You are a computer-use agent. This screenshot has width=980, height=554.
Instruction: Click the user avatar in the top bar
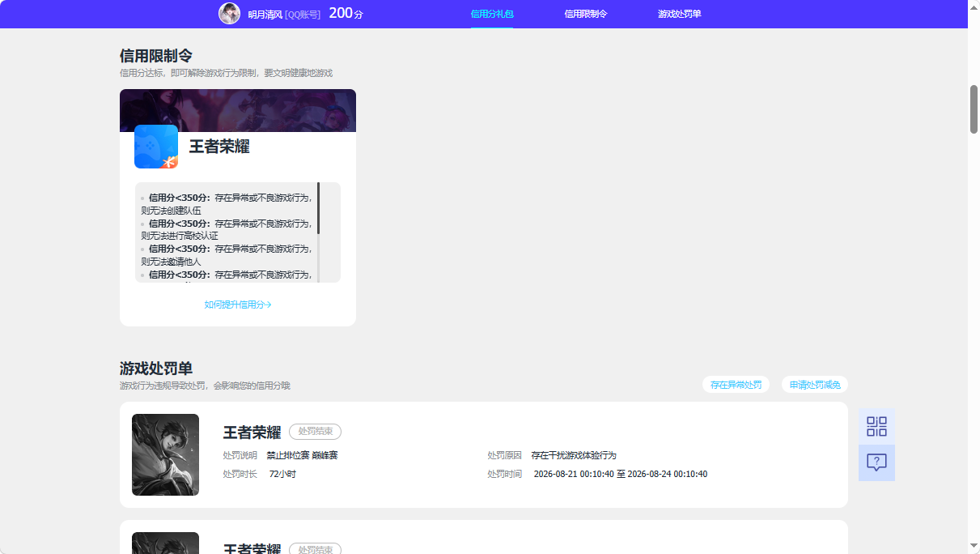point(230,14)
